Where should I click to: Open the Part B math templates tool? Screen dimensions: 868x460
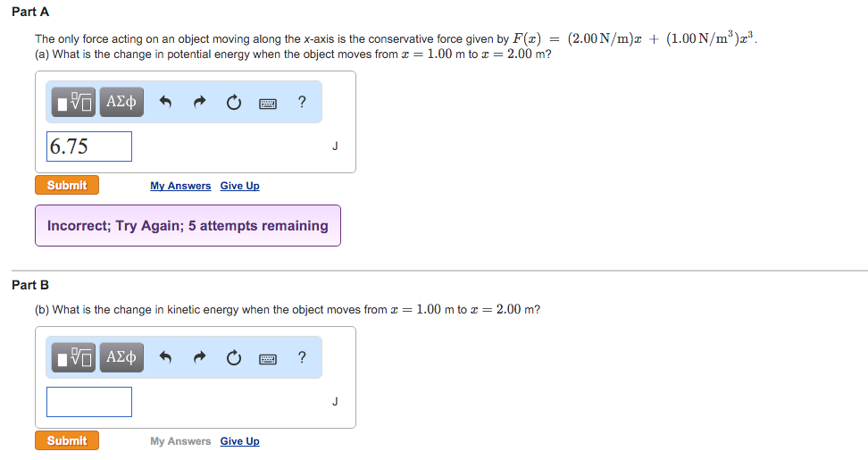point(73,358)
